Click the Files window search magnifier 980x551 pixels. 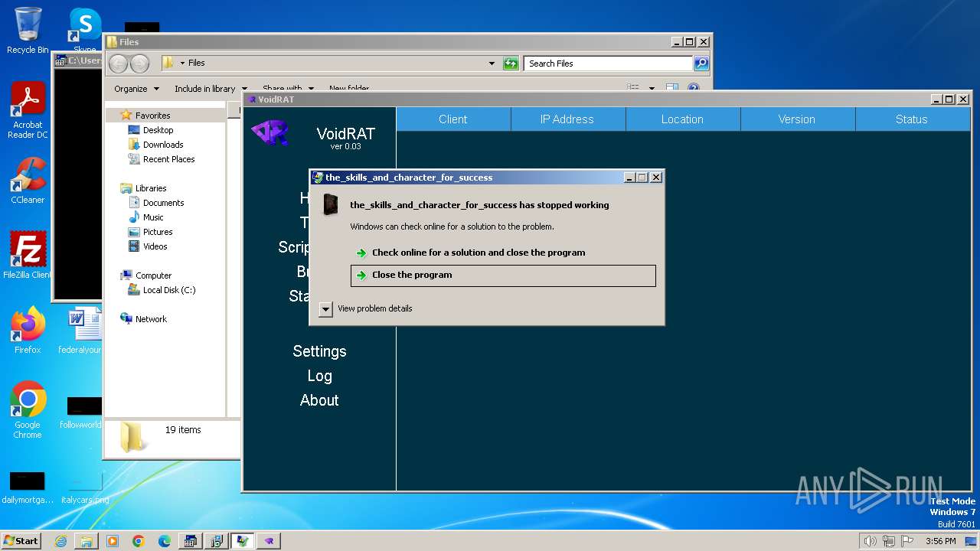point(701,64)
